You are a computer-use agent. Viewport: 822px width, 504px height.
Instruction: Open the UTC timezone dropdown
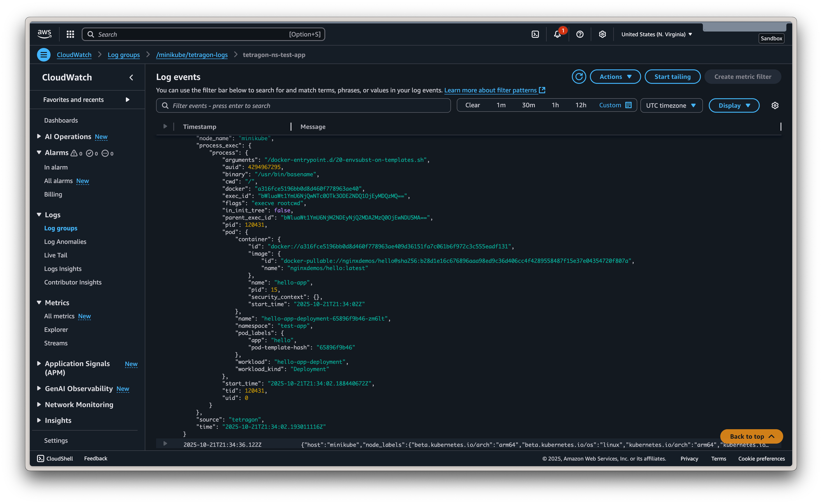671,105
